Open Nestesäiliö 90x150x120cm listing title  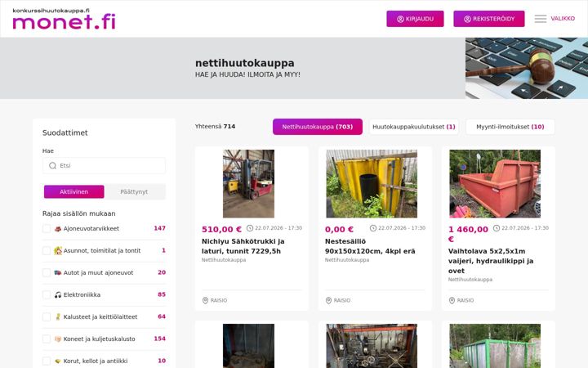pyautogui.click(x=370, y=246)
